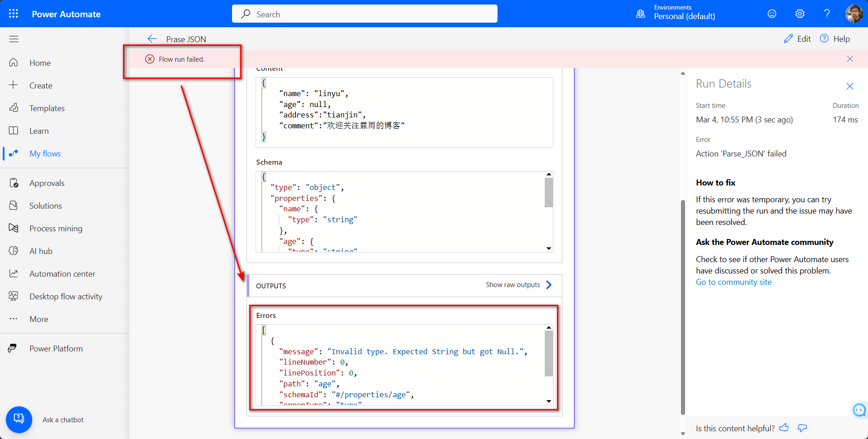868x439 pixels.
Task: Click the Solutions icon
Action: 14,205
